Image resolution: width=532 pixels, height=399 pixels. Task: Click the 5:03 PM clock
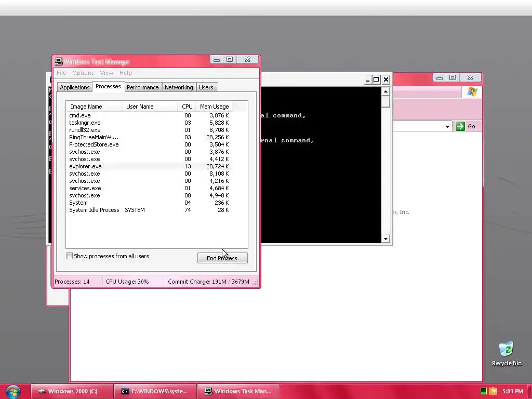(x=513, y=391)
